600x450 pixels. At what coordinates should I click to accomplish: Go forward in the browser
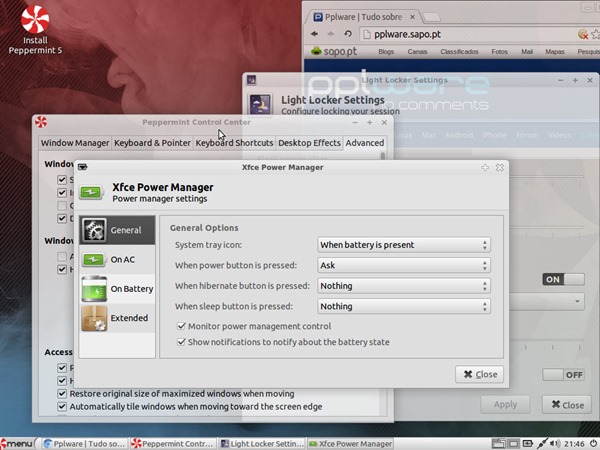tap(331, 34)
